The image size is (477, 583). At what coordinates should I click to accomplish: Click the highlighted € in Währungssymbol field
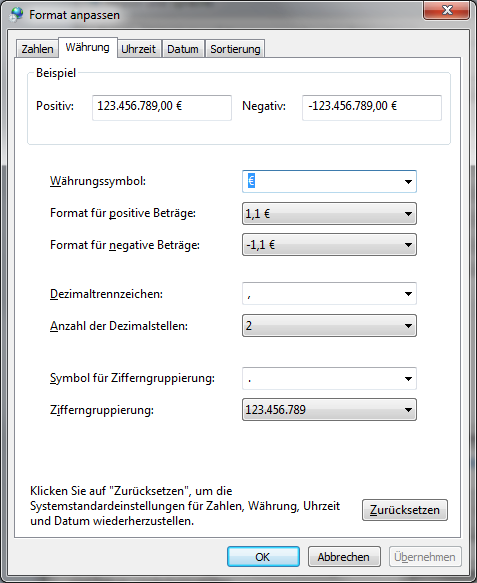tap(251, 181)
